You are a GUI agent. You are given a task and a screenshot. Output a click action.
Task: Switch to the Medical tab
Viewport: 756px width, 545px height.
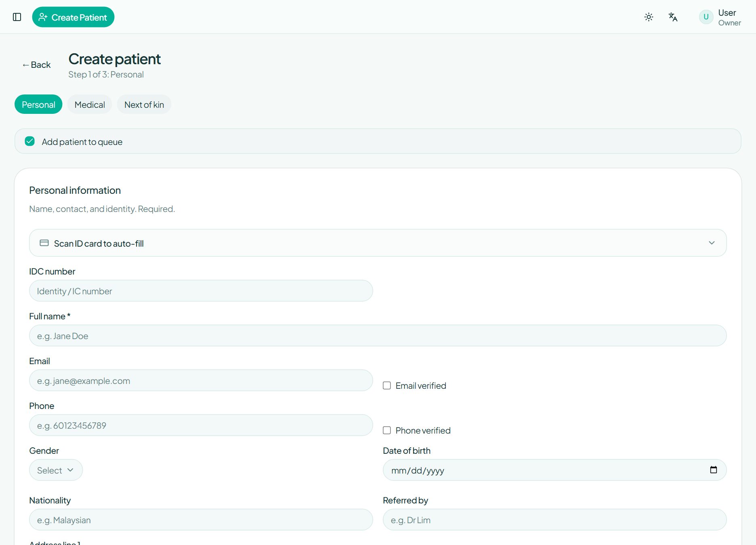[90, 105]
